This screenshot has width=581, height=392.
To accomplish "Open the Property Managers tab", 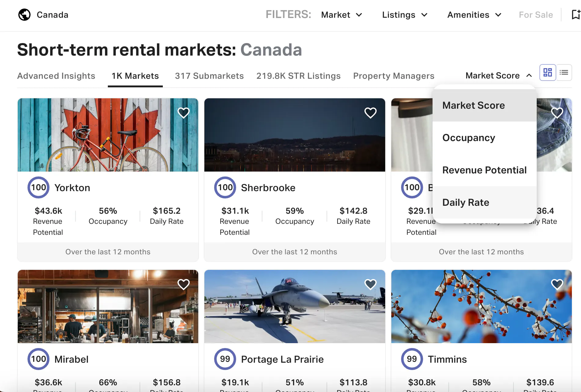I will 394,76.
